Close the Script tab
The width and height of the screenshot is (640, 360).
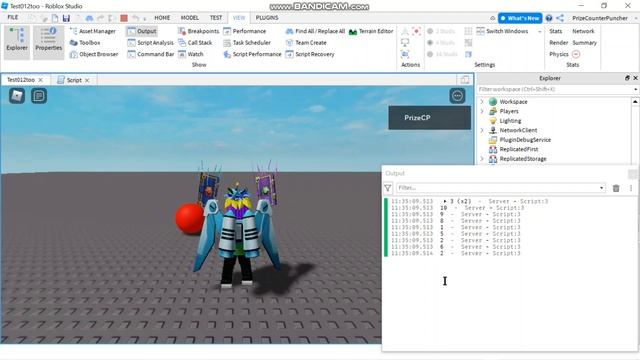[87, 80]
